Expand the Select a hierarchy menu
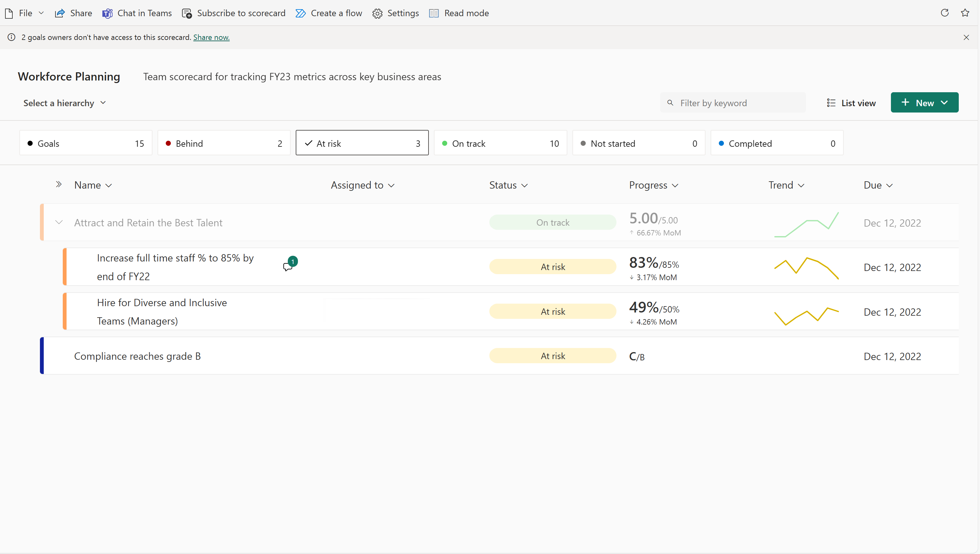 click(x=64, y=102)
